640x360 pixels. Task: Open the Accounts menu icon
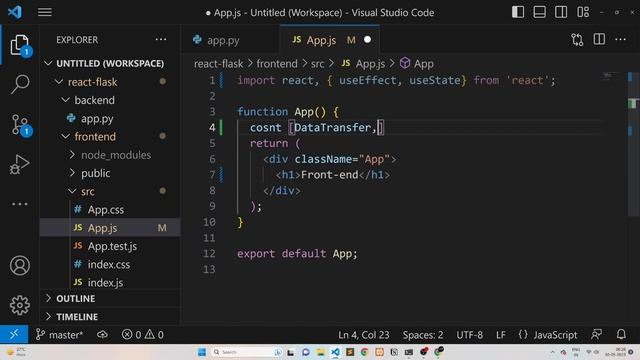click(20, 266)
